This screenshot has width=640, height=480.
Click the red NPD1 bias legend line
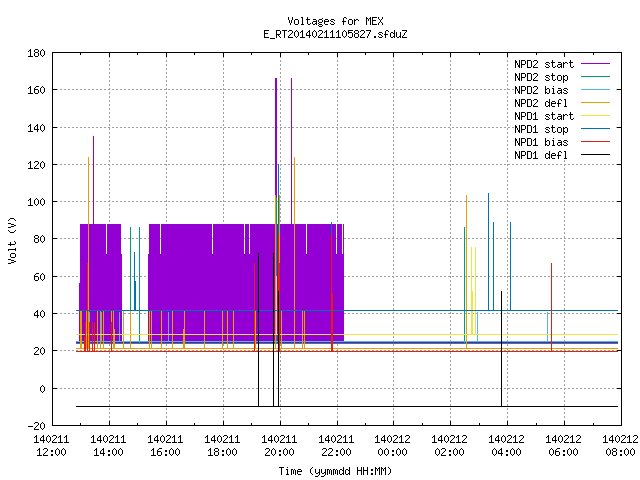point(595,142)
